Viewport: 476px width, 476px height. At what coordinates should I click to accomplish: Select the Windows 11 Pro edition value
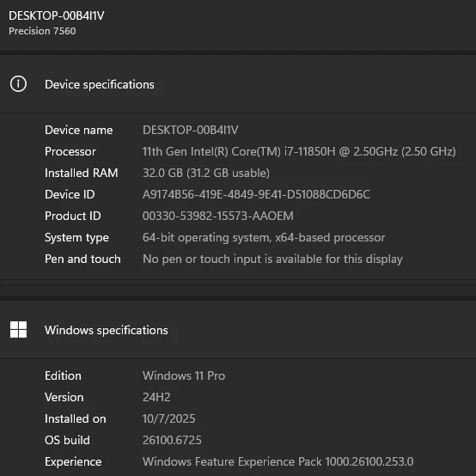tap(184, 375)
